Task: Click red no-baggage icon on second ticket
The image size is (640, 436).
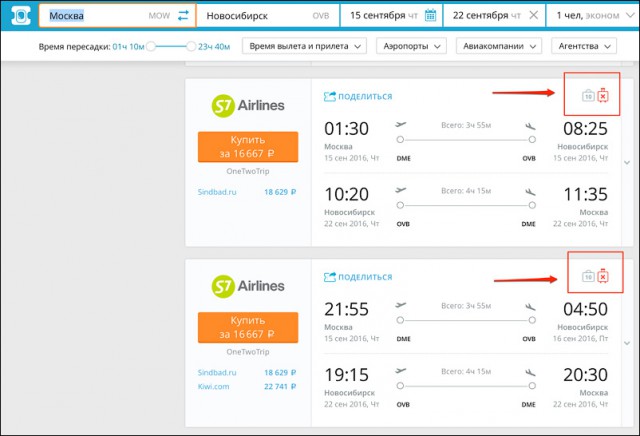Action: [x=603, y=276]
